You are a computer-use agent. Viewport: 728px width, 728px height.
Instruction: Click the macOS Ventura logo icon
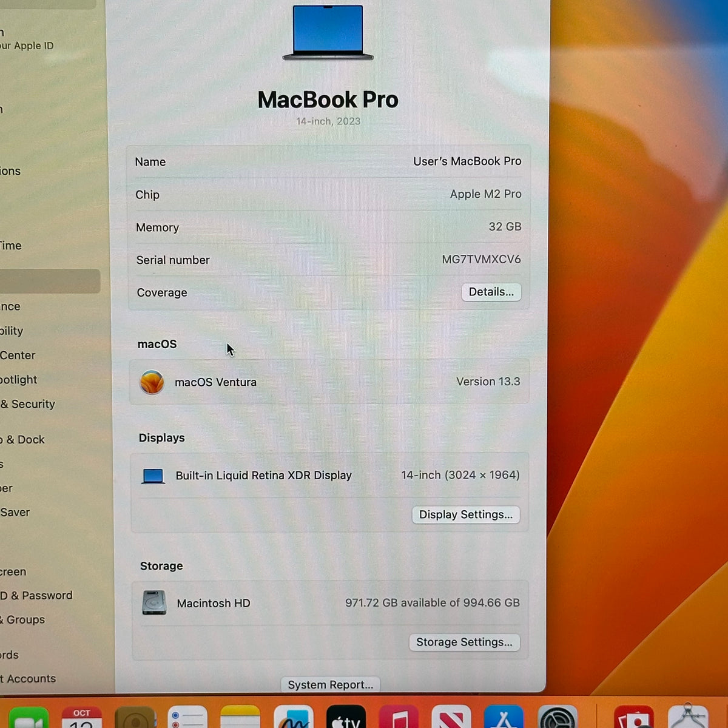[x=152, y=382]
